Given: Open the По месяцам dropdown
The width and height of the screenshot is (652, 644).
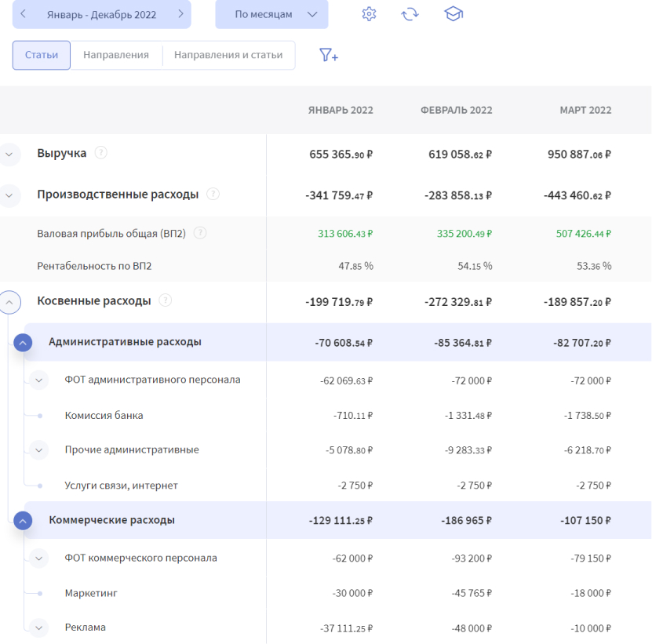Looking at the screenshot, I should tap(271, 14).
